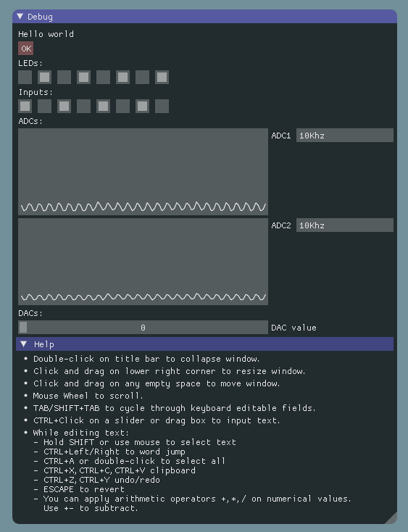Collapse the Debug window title arrow
This screenshot has width=408, height=532.
pyautogui.click(x=20, y=16)
